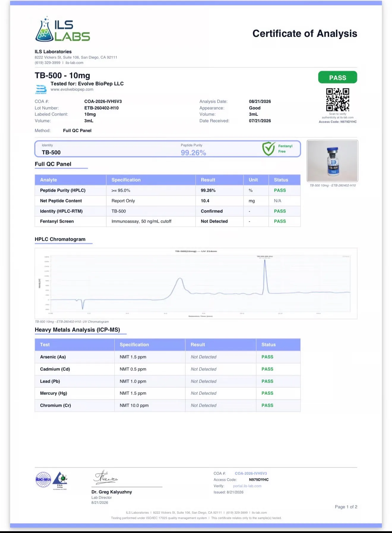Image resolution: width=392 pixels, height=533 pixels.
Task: Click the Arsenic (As) row label
Action: pyautogui.click(x=53, y=357)
